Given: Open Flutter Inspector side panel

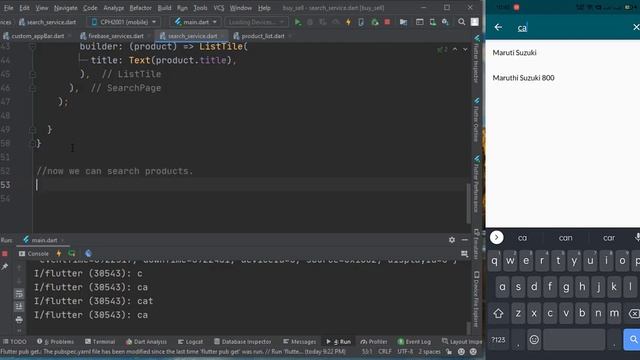Looking at the screenshot, I should coord(476,60).
